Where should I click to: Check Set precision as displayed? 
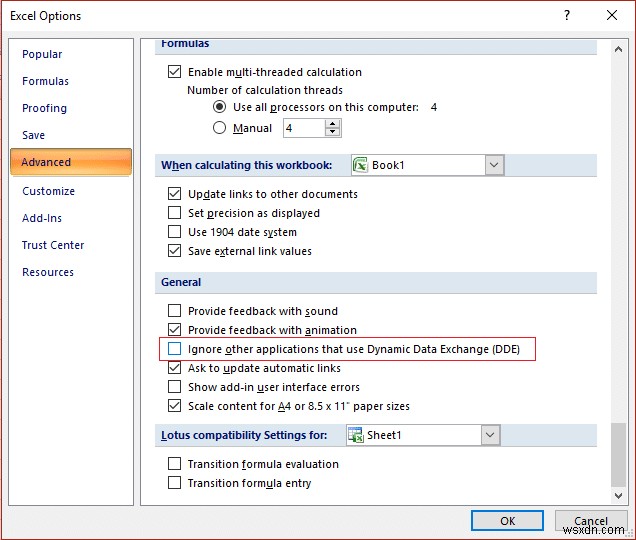(175, 213)
